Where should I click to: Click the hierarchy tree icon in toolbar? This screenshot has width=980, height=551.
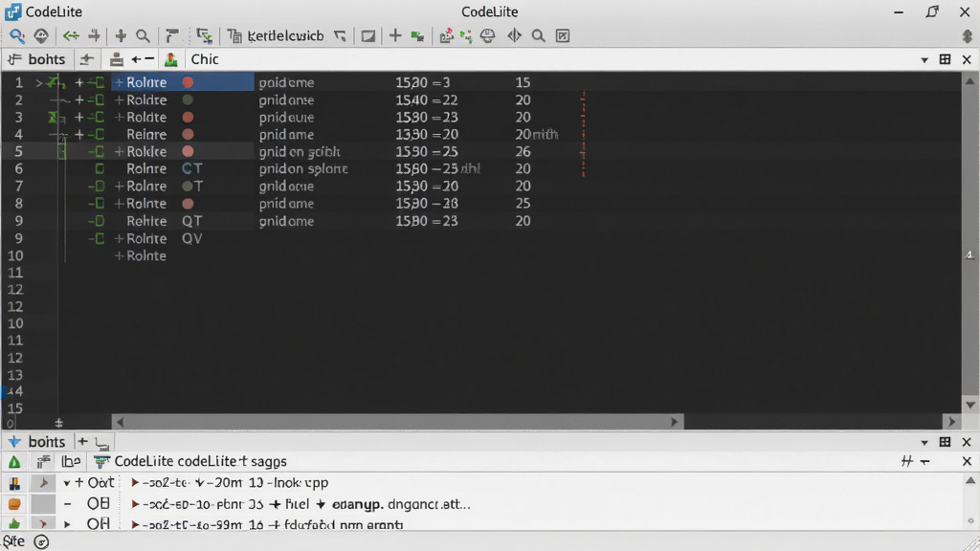[204, 35]
